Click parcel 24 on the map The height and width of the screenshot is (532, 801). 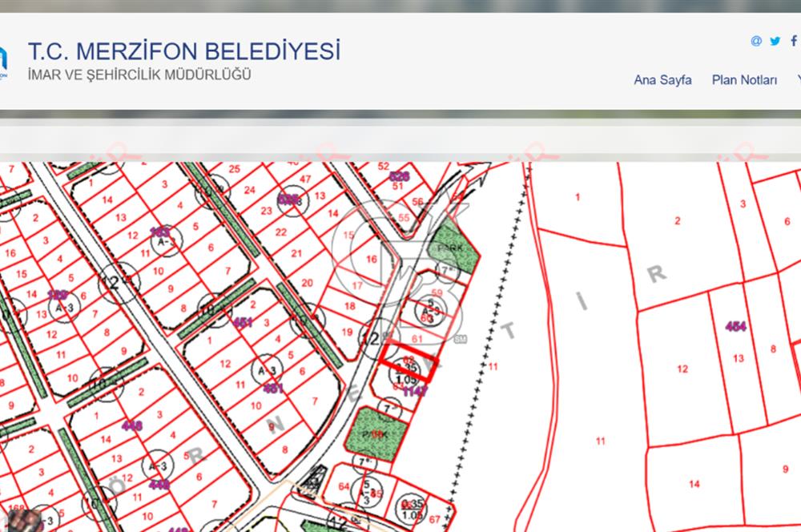pyautogui.click(x=249, y=190)
